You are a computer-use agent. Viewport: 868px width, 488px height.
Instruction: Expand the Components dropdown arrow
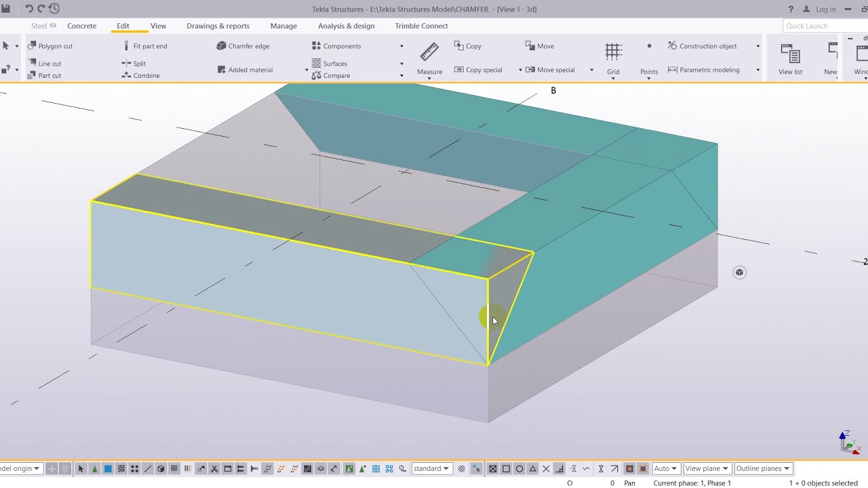click(x=401, y=46)
